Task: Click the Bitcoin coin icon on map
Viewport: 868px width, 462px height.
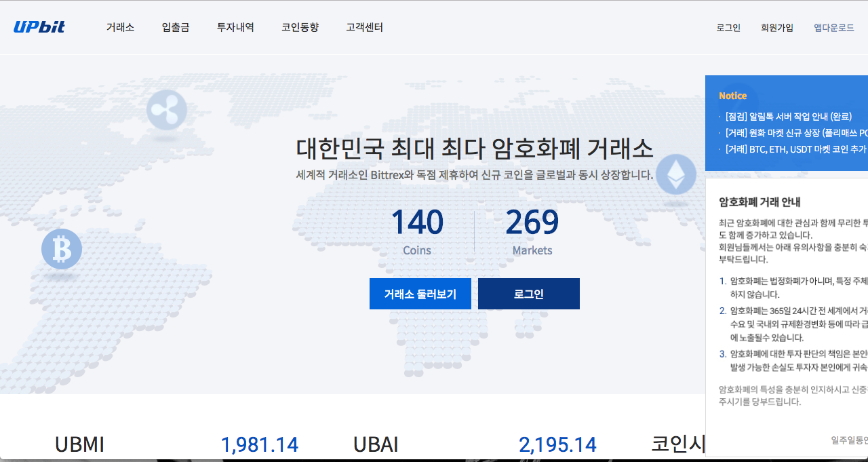Action: (62, 249)
